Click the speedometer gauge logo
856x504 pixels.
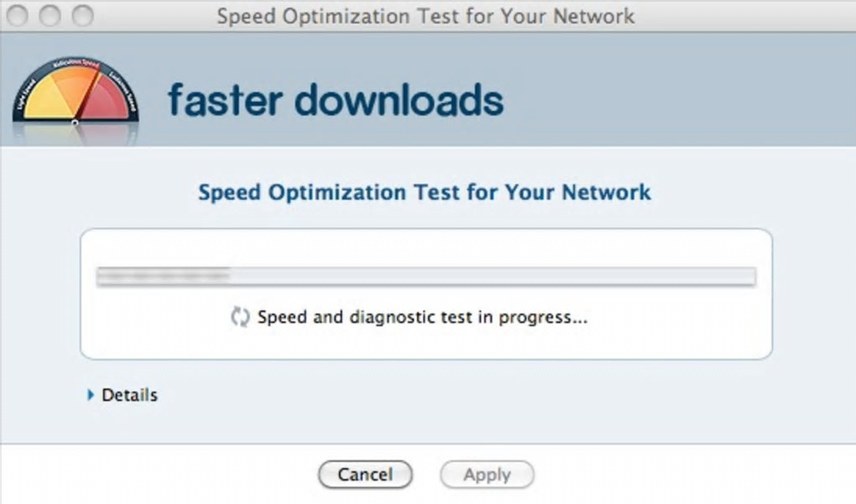pos(75,94)
